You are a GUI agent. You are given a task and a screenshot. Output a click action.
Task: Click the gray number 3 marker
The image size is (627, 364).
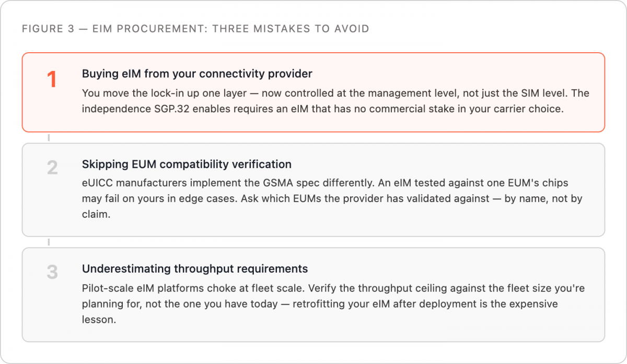point(52,272)
